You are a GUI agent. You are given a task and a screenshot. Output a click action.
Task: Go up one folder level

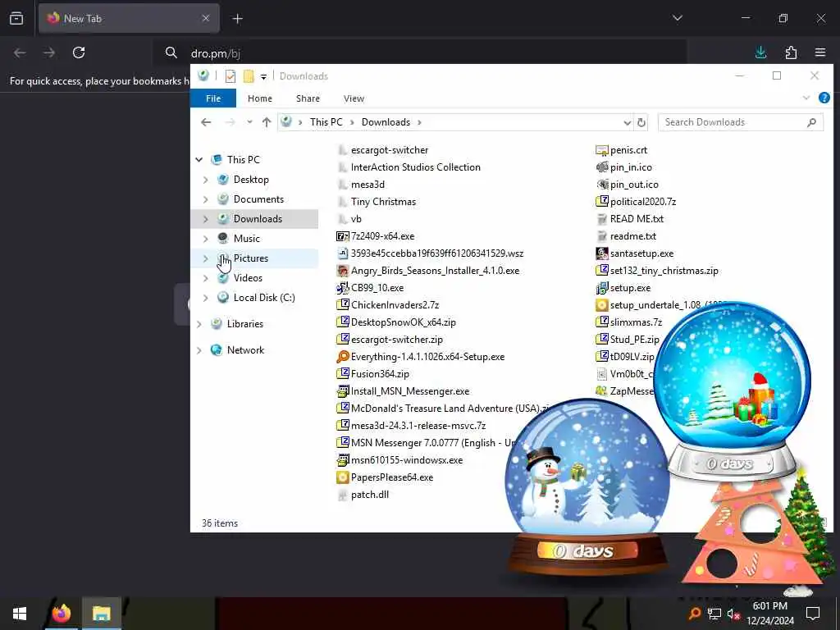(x=267, y=122)
